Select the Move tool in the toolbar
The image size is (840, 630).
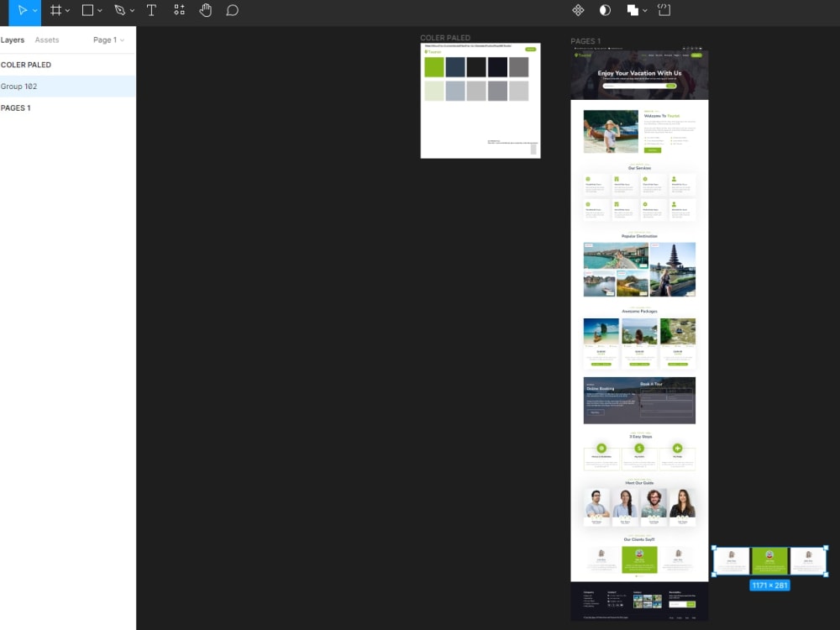tap(22, 10)
